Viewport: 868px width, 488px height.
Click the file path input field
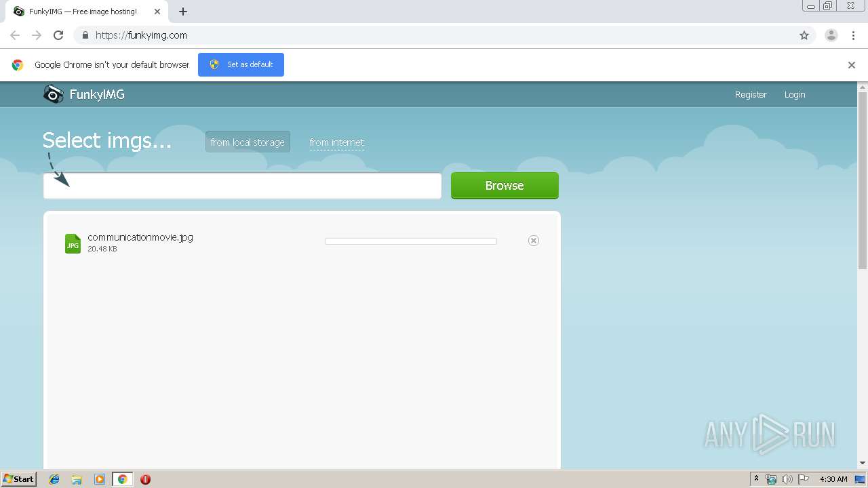point(242,186)
